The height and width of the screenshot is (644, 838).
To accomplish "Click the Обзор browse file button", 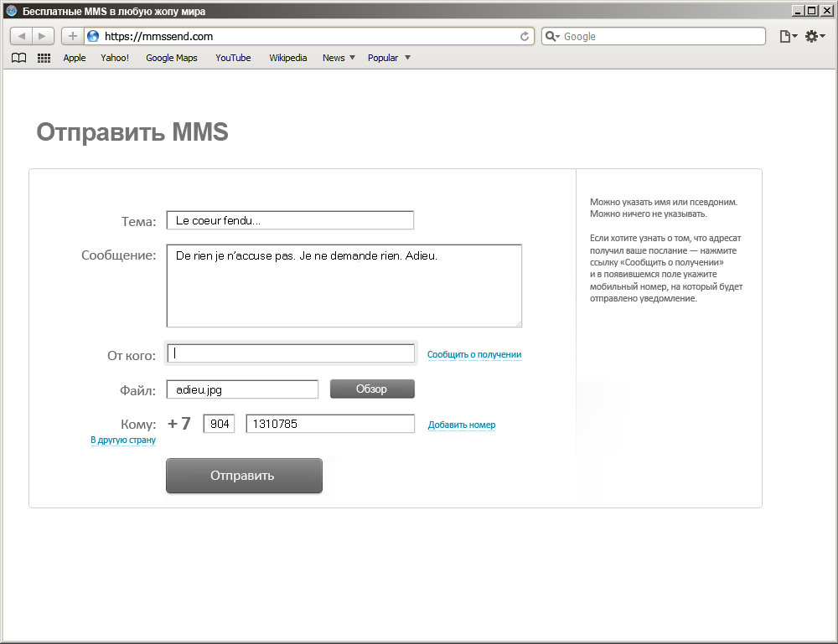I will point(372,389).
